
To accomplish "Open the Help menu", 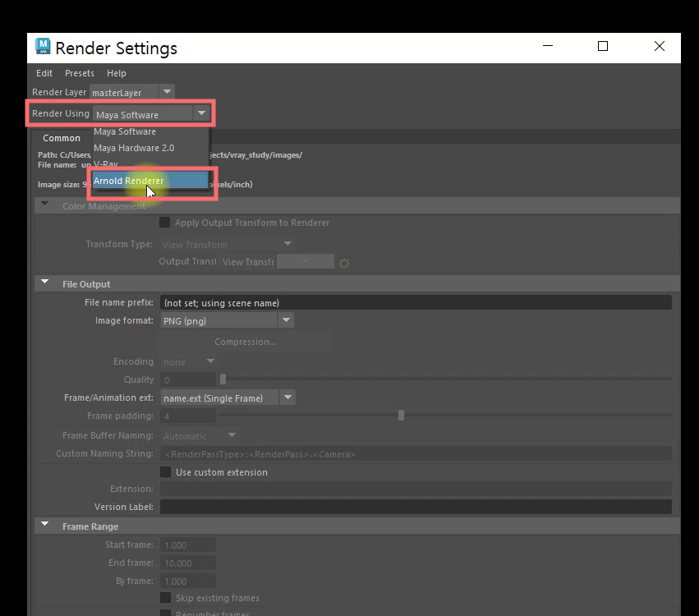I will click(x=117, y=73).
